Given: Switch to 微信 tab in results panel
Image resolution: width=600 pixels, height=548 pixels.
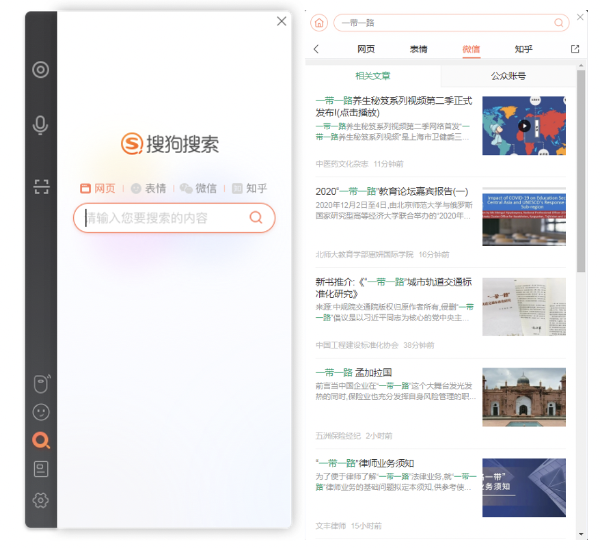Looking at the screenshot, I should click(471, 49).
